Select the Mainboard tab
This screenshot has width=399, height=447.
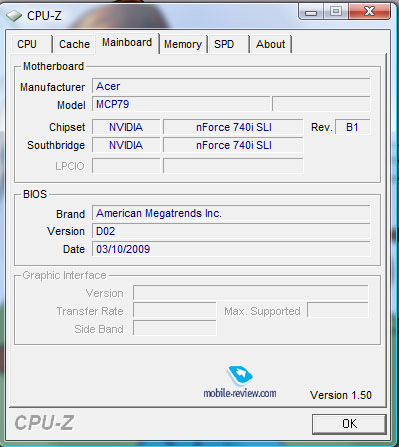pos(127,43)
